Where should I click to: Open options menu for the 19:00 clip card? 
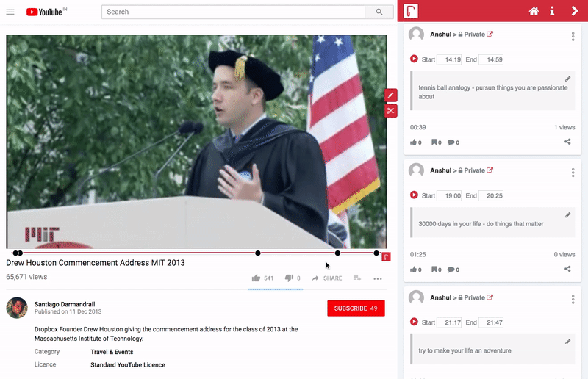(x=573, y=173)
